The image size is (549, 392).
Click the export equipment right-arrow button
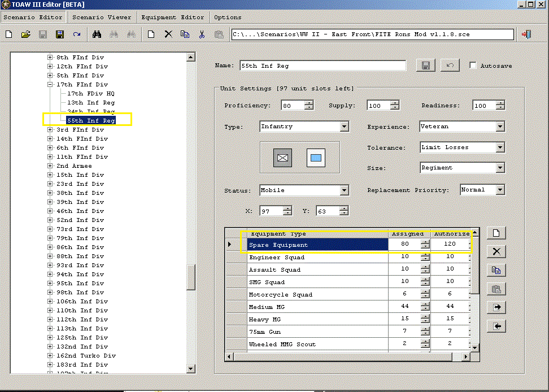tap(496, 308)
